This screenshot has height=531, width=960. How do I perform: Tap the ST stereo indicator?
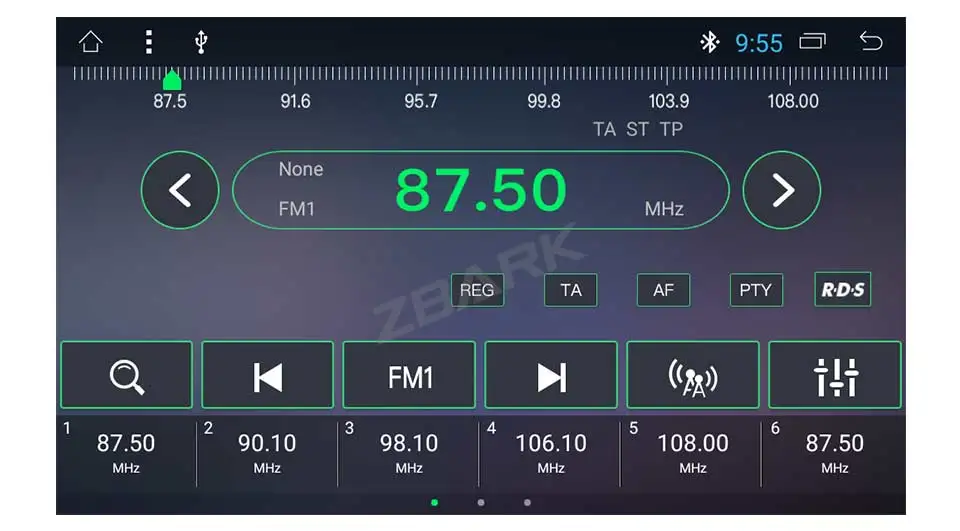point(637,129)
